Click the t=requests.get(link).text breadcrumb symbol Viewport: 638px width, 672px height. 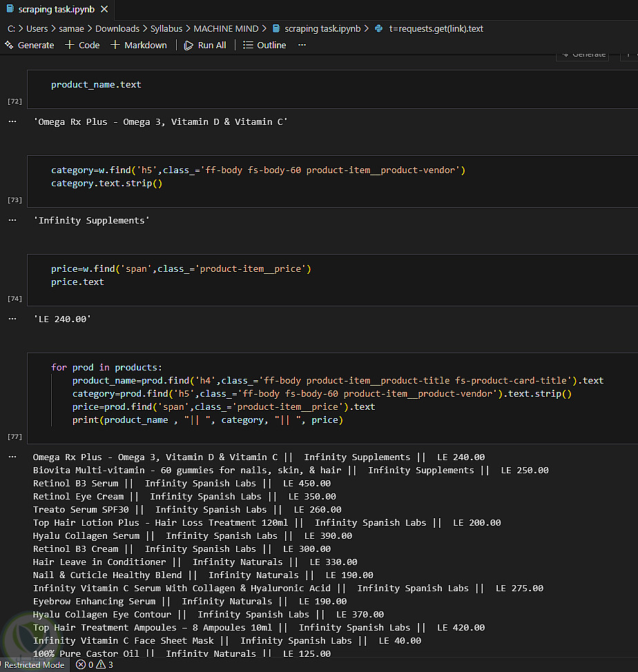tap(436, 28)
